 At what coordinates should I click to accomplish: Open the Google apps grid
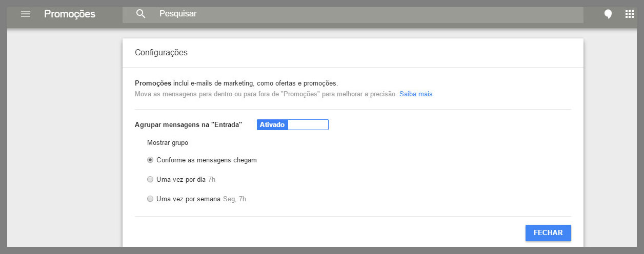pos(630,14)
